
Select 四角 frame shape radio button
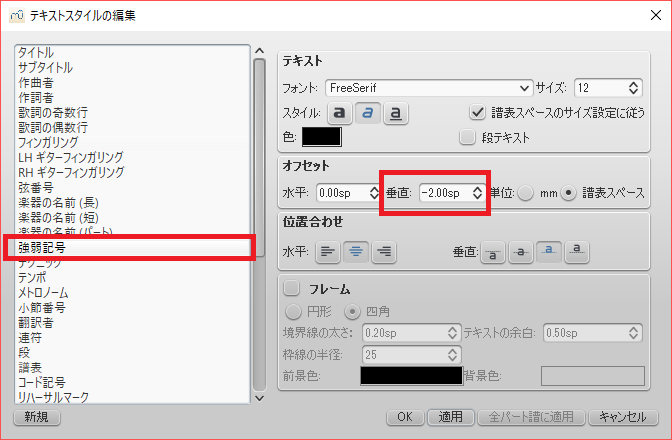pyautogui.click(x=352, y=311)
